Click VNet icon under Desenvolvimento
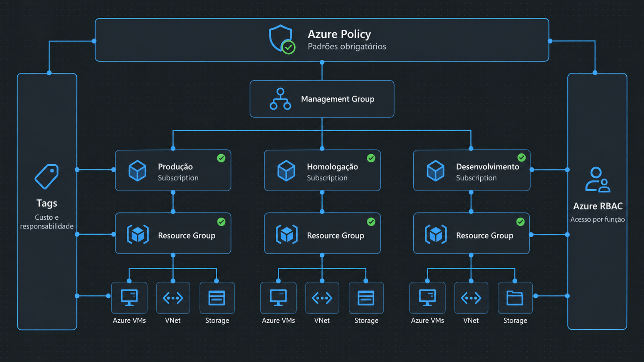The height and width of the screenshot is (362, 644). [x=471, y=298]
